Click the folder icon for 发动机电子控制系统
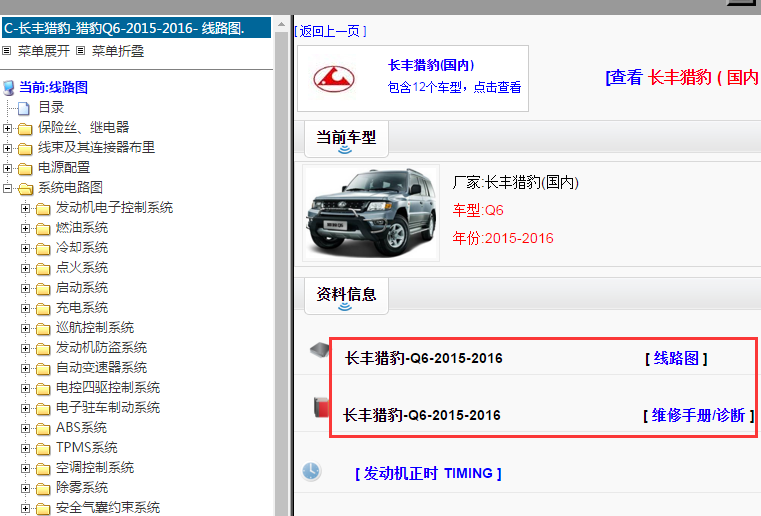 [43, 209]
